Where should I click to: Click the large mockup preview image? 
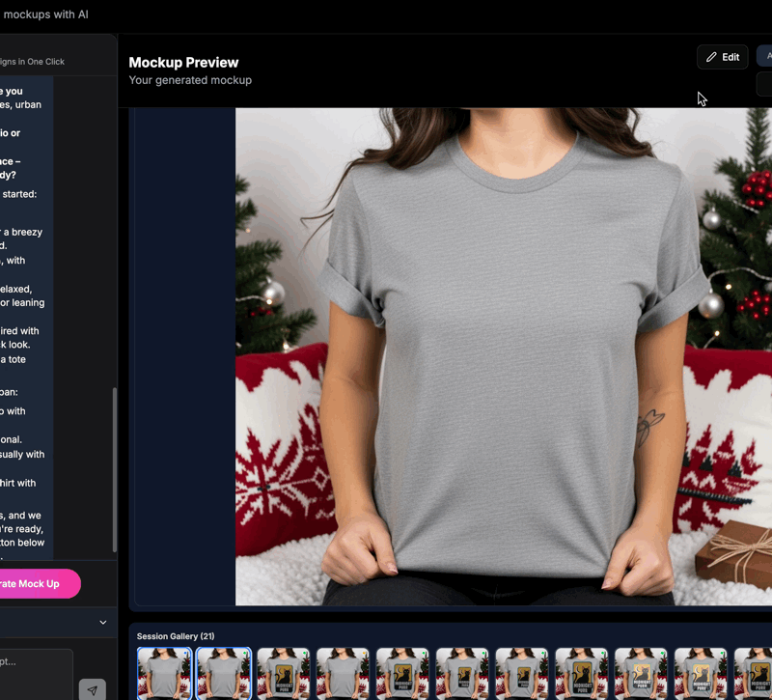tap(502, 357)
